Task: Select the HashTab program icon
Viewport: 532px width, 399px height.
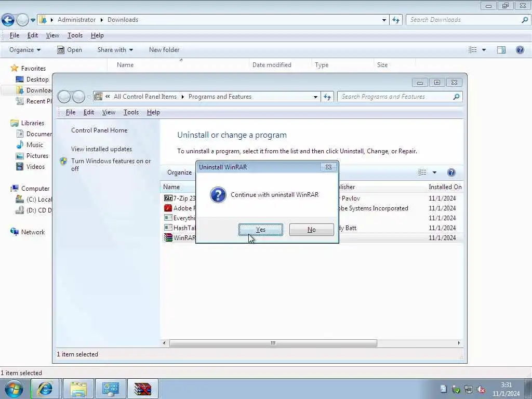Action: click(x=168, y=228)
